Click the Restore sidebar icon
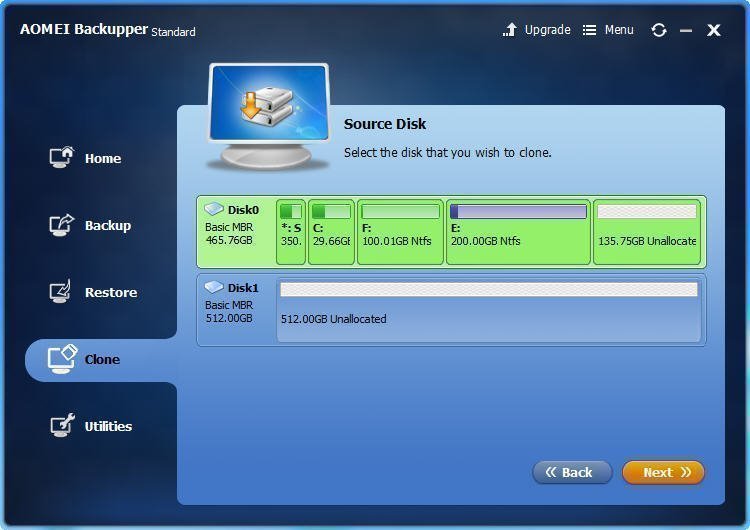This screenshot has height=530, width=750. point(61,291)
